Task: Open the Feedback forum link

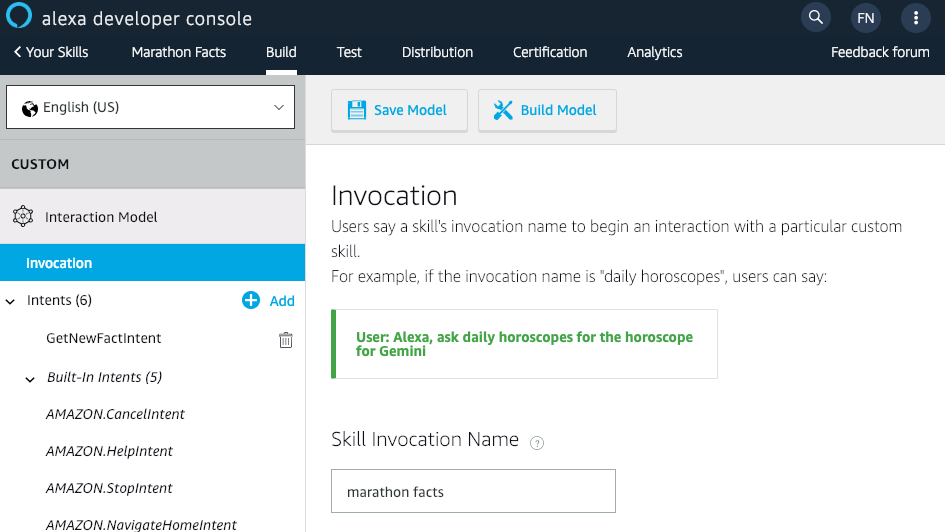Action: [880, 52]
